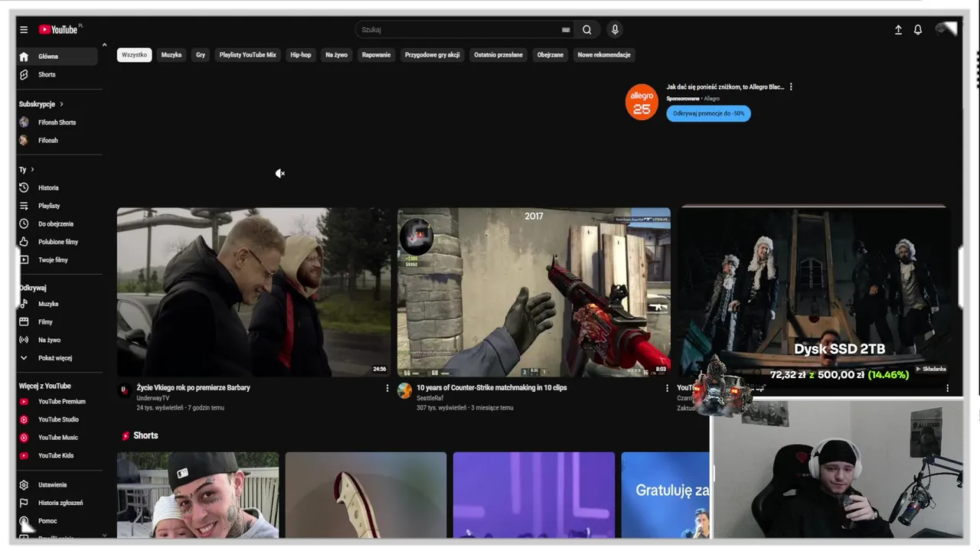Open options for Counter-Strike matchmaking video
The width and height of the screenshot is (980, 551).
(667, 389)
